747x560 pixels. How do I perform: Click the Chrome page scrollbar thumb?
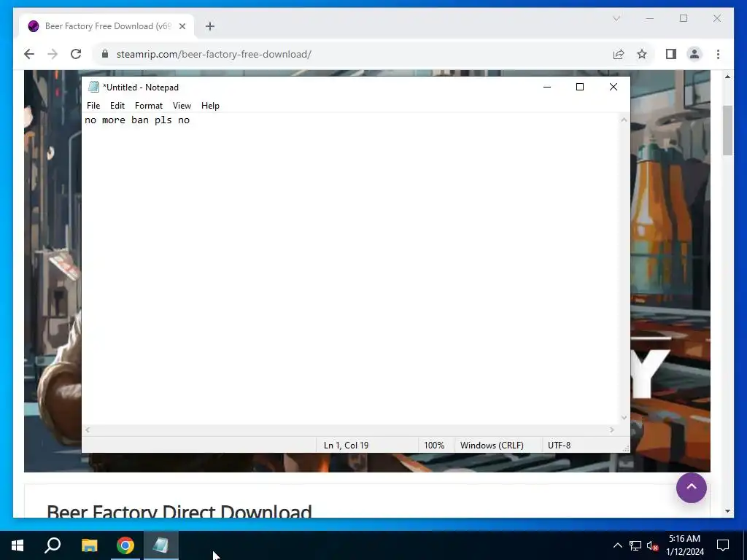727,131
